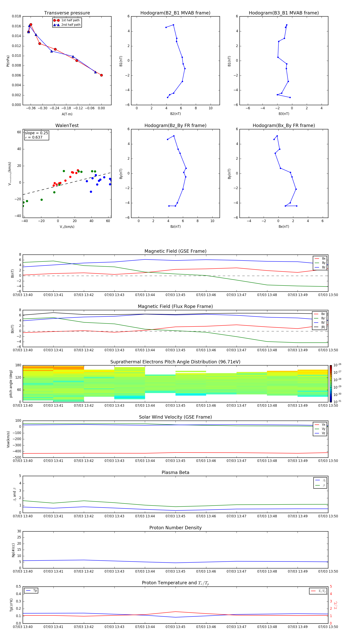Click the Bz legend entry in GSE magnetic field plot

(320, 267)
